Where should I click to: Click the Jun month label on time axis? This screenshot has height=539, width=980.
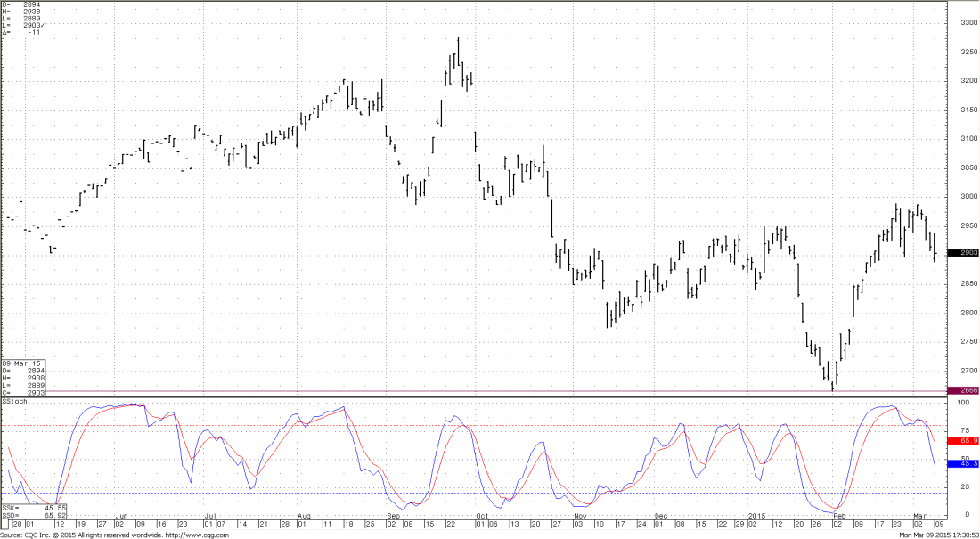(122, 515)
